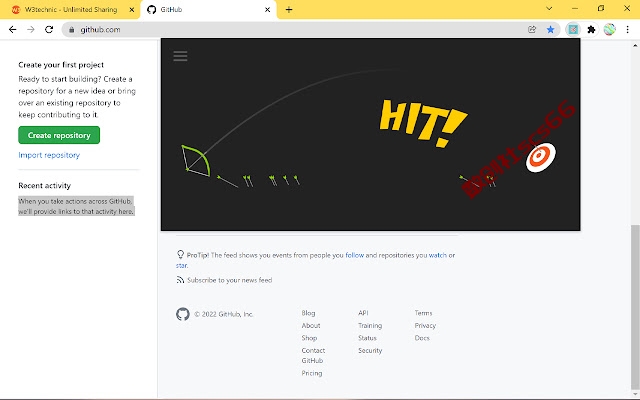Click the browser forward arrow
The height and width of the screenshot is (400, 640).
pyautogui.click(x=31, y=29)
